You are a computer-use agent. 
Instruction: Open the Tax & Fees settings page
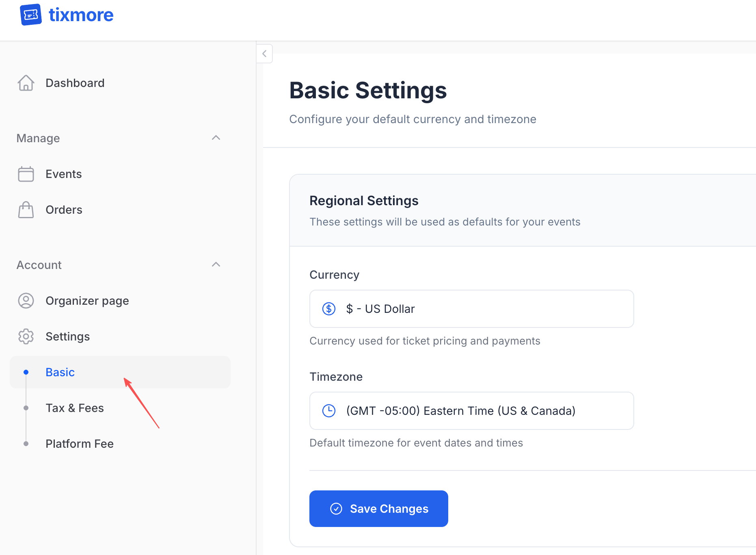pos(75,408)
